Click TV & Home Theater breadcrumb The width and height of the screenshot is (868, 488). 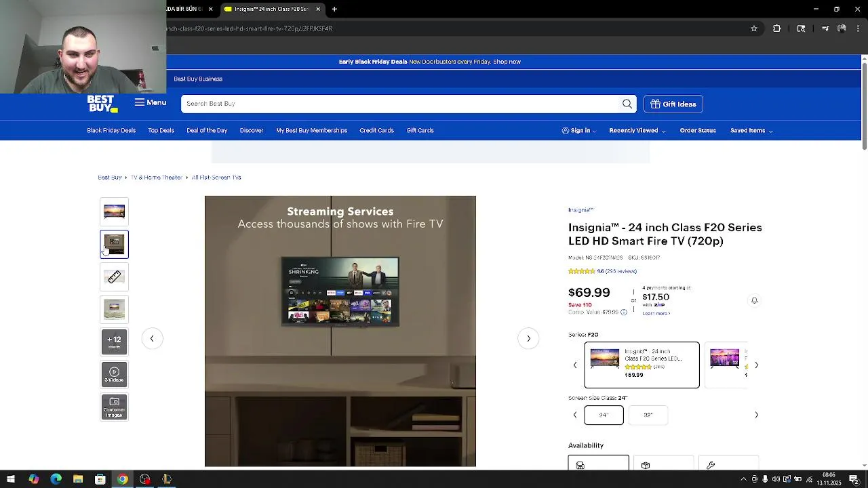coord(157,178)
